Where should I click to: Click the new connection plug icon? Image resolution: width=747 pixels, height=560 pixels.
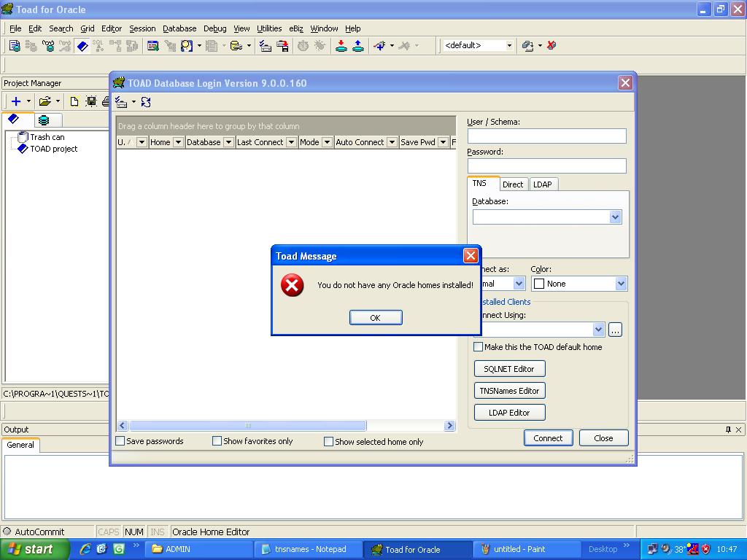click(x=379, y=46)
